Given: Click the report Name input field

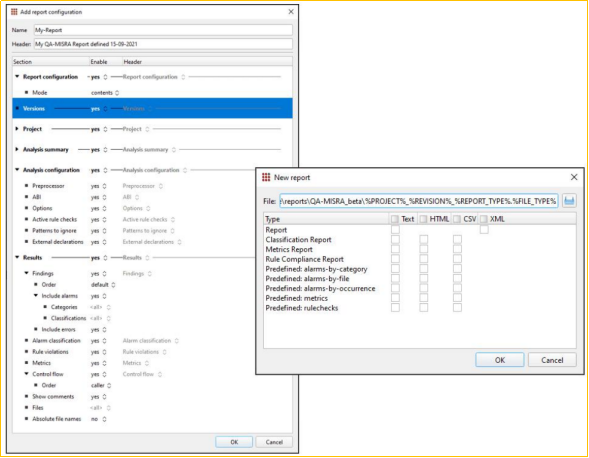Looking at the screenshot, I should pos(163,30).
